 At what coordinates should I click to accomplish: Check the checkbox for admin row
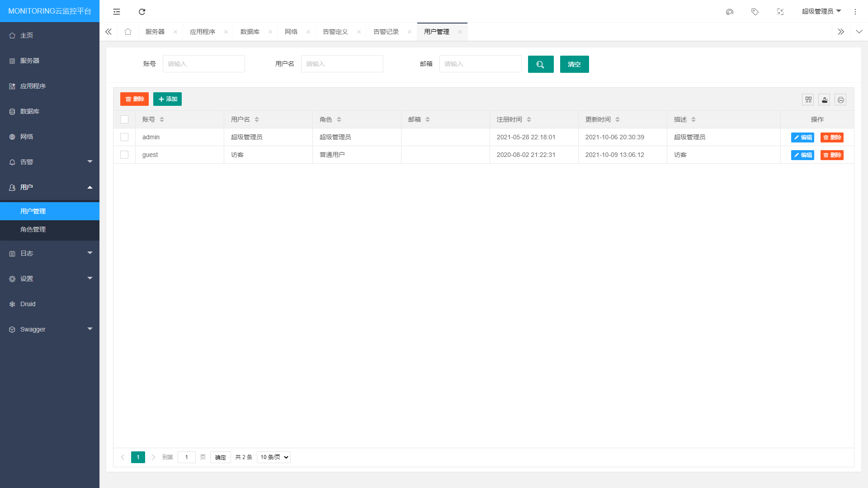(124, 137)
